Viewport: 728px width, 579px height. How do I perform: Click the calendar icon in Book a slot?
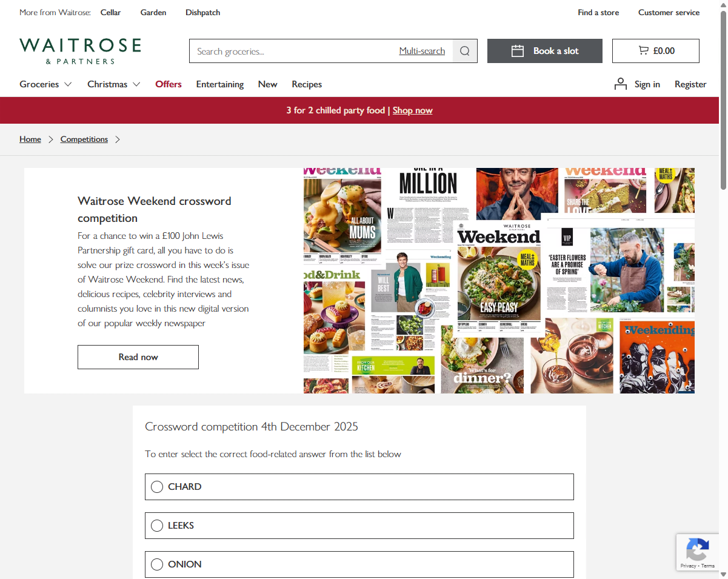[x=517, y=51]
